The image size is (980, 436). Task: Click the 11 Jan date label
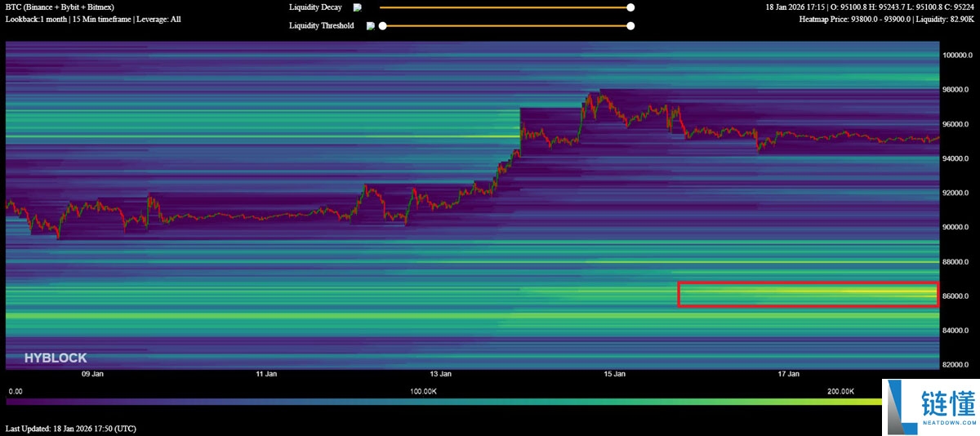(266, 375)
